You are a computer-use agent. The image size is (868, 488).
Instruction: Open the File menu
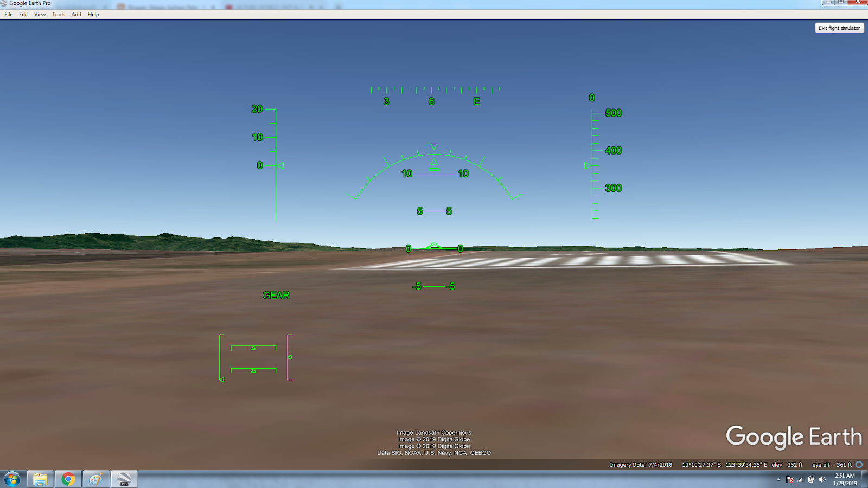point(8,15)
